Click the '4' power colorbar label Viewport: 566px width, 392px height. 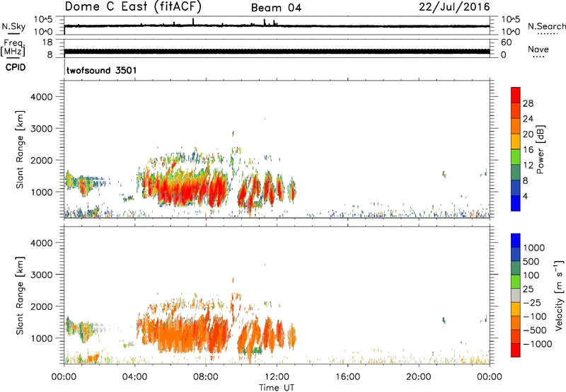526,197
